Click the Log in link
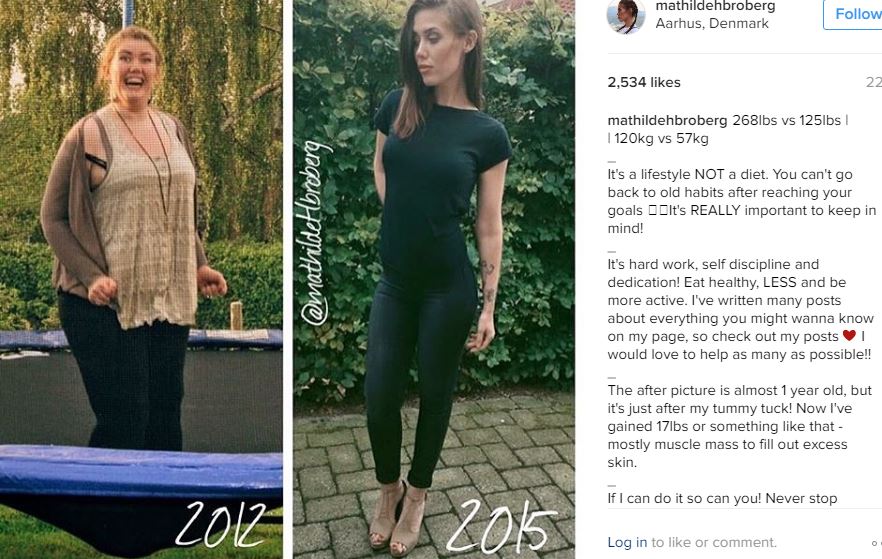882x559 pixels. coord(627,542)
